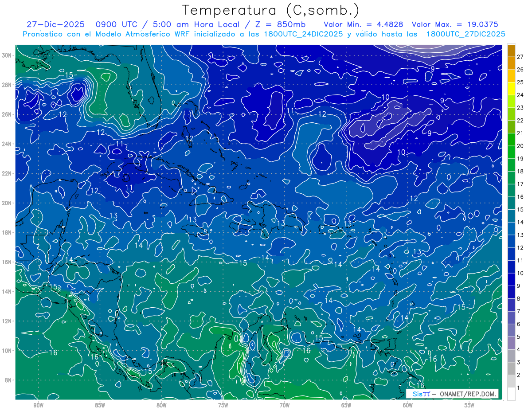Viewport: 532px width, 411px height.
Task: Click the "24N" latitude axis label
Action: [8, 144]
